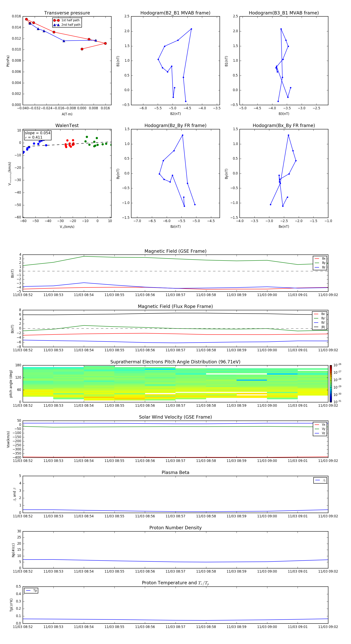This screenshot has width=351, height=644.
Task: Click the pitch angle colorbar scale
Action: click(331, 383)
